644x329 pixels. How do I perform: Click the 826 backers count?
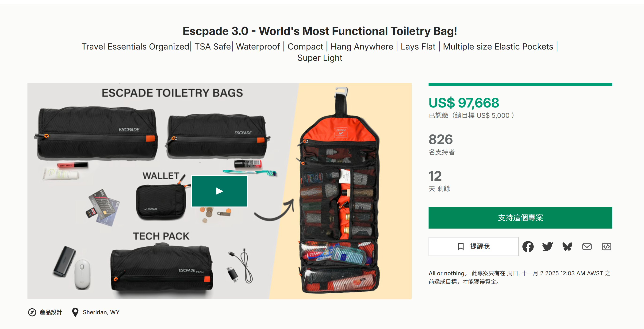[441, 139]
